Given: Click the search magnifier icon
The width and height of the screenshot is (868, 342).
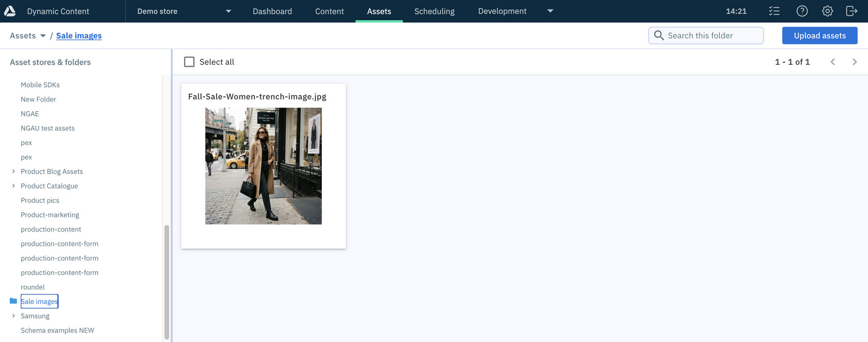Looking at the screenshot, I should 659,36.
